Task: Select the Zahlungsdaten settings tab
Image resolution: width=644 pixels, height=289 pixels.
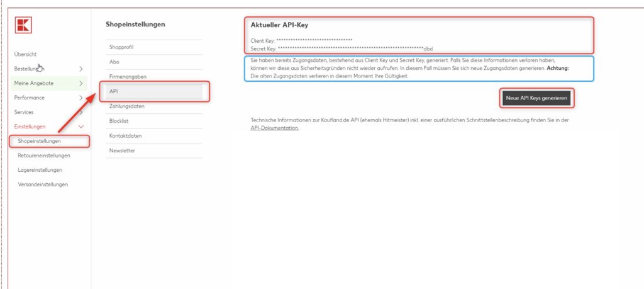Action: coord(154,106)
